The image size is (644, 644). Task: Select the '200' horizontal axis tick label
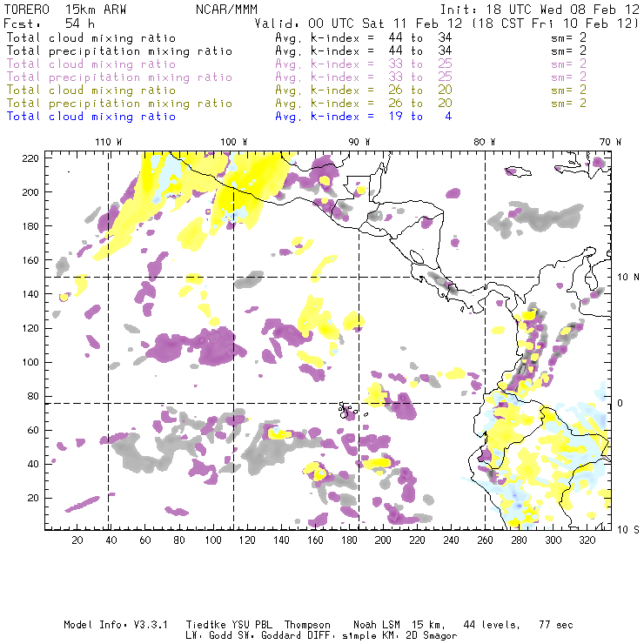(383, 540)
